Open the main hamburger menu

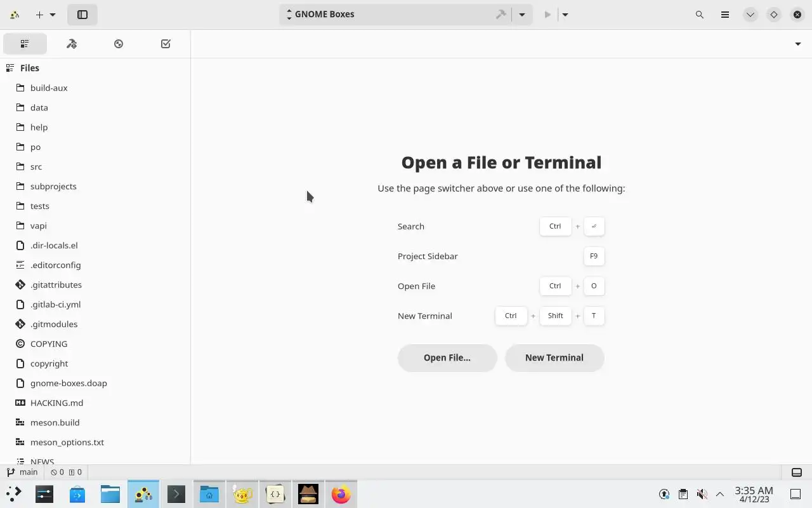(x=725, y=15)
